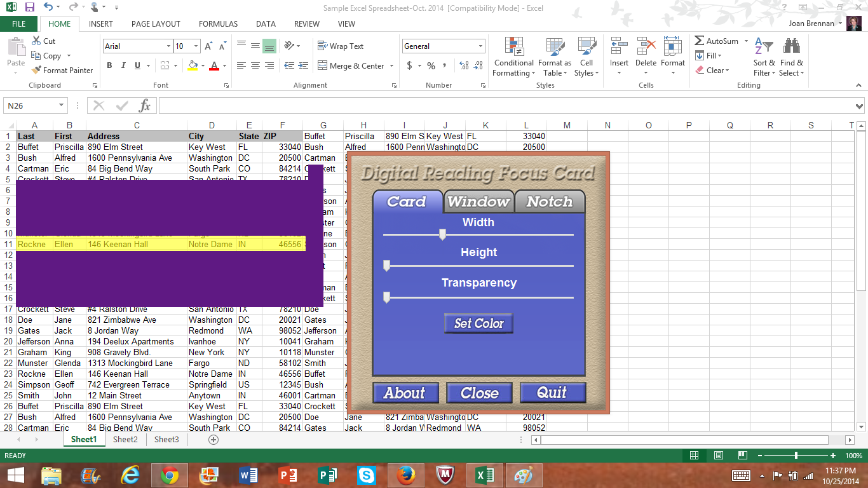The height and width of the screenshot is (488, 868).
Task: Click the Quit button on the focus card
Action: click(553, 393)
